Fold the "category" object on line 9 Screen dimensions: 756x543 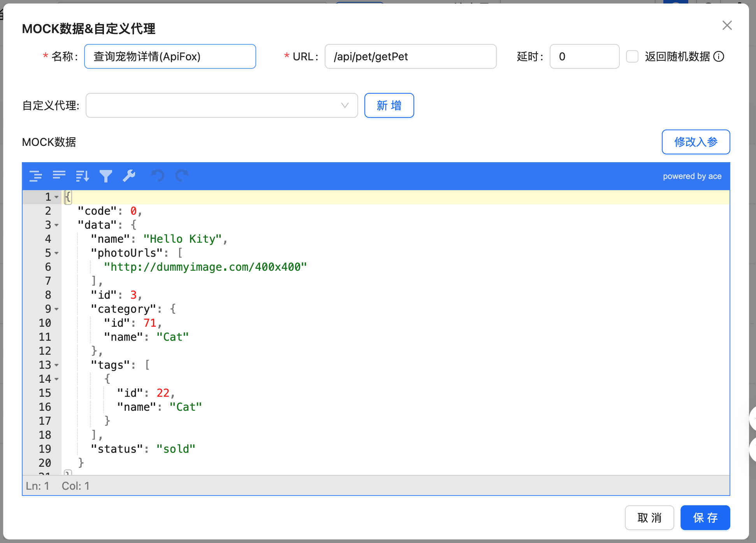point(57,309)
